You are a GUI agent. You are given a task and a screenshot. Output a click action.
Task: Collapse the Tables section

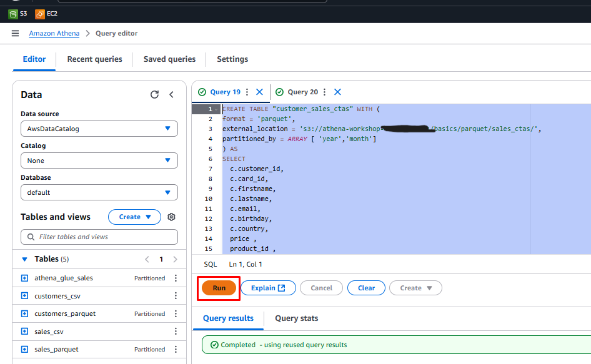click(25, 259)
